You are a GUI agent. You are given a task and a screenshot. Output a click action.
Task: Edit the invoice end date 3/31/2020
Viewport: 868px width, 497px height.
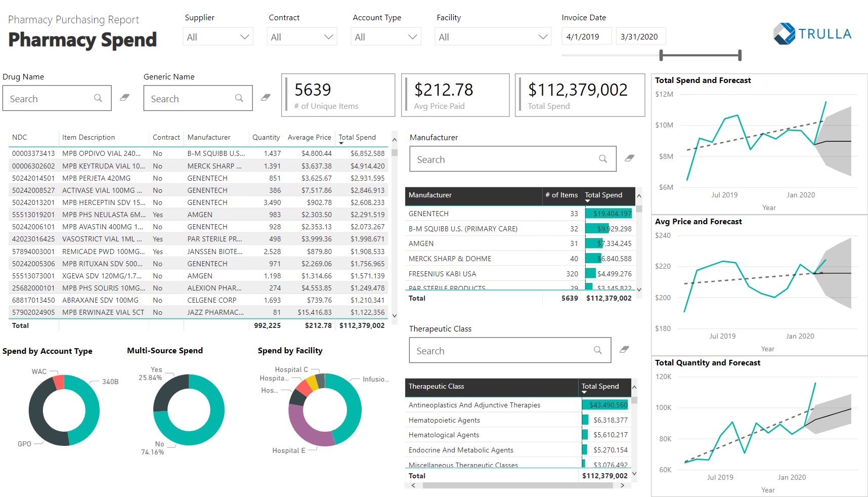pos(641,36)
